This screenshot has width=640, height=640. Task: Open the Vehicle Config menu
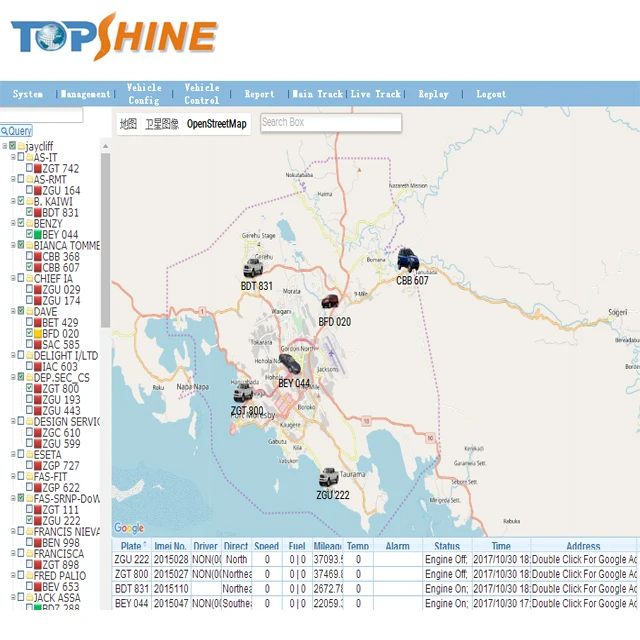coord(144,94)
